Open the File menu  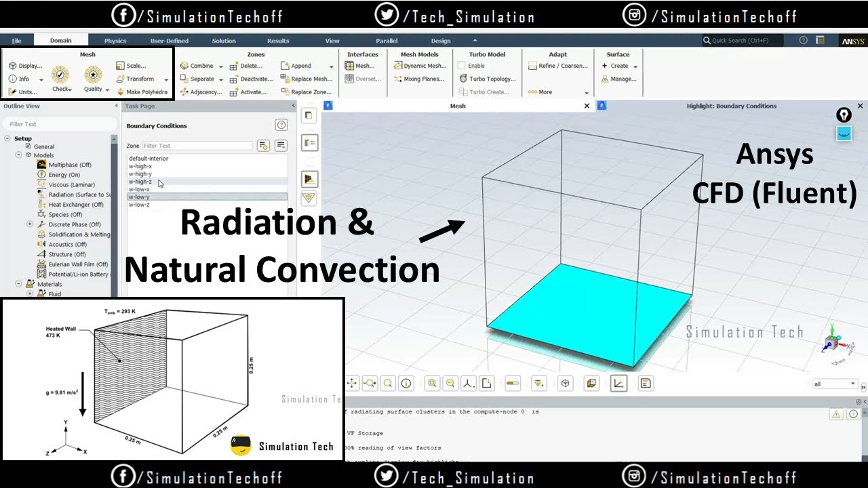point(16,41)
